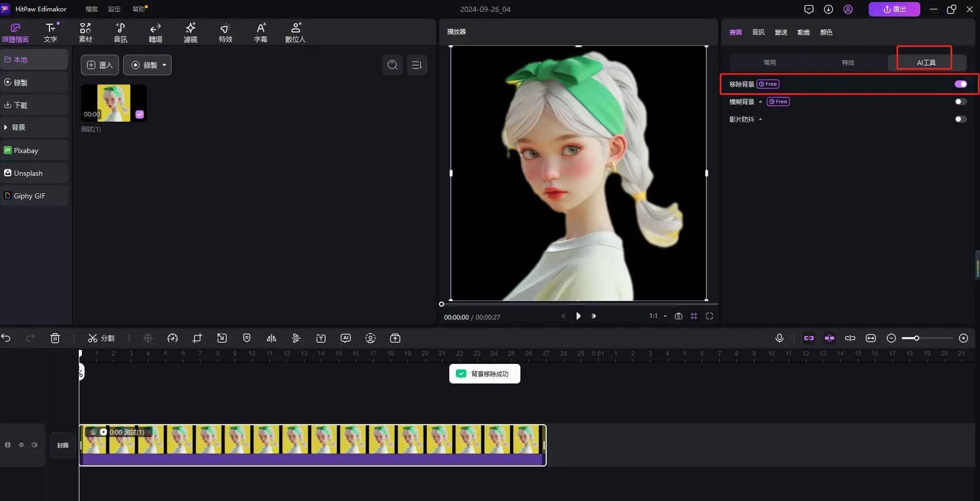Expand the 背景 sidebar category
This screenshot has width=980, height=501.
click(x=18, y=127)
